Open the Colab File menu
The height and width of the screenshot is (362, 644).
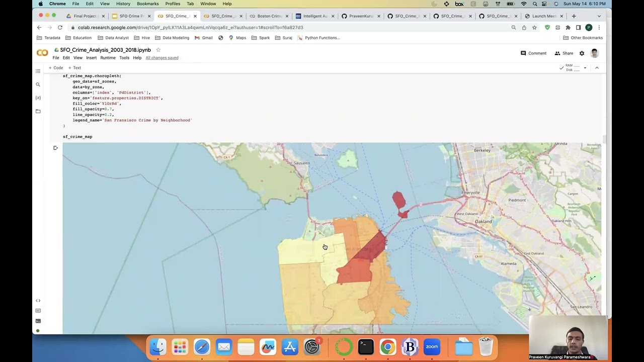point(56,58)
